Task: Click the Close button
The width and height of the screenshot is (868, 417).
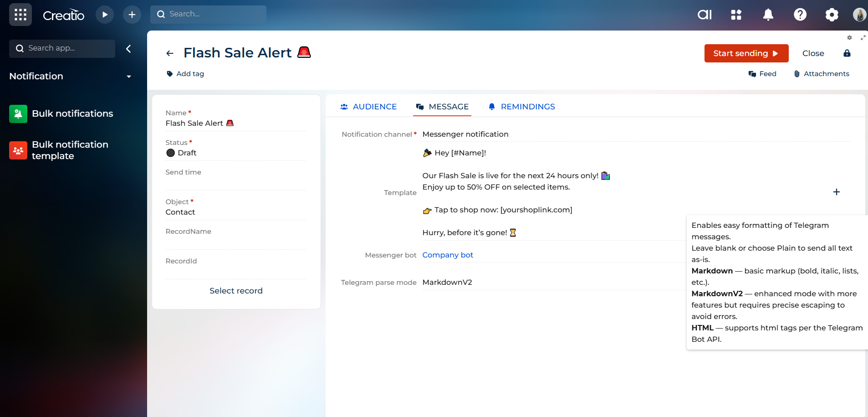Action: (813, 53)
